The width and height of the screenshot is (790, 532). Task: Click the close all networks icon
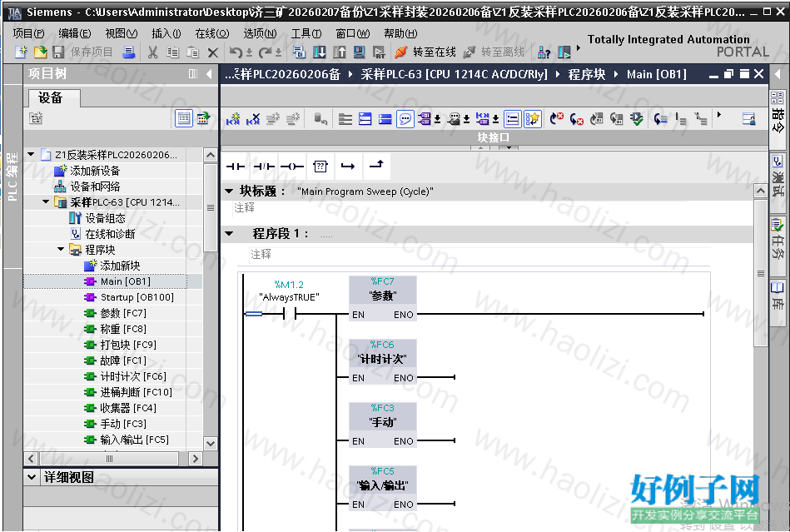click(x=385, y=119)
